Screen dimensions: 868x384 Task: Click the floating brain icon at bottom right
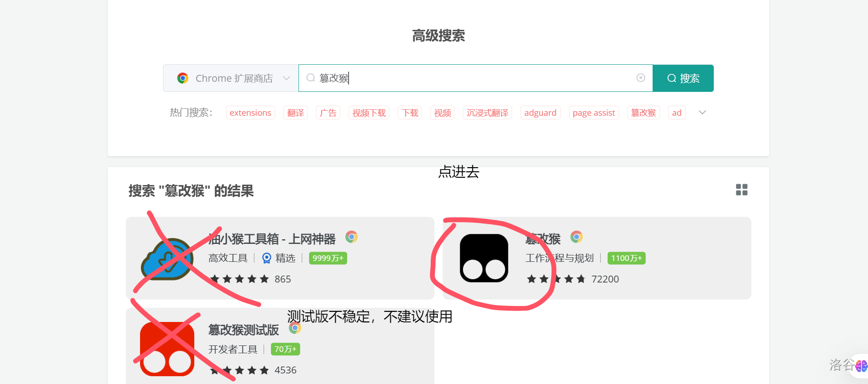(861, 366)
